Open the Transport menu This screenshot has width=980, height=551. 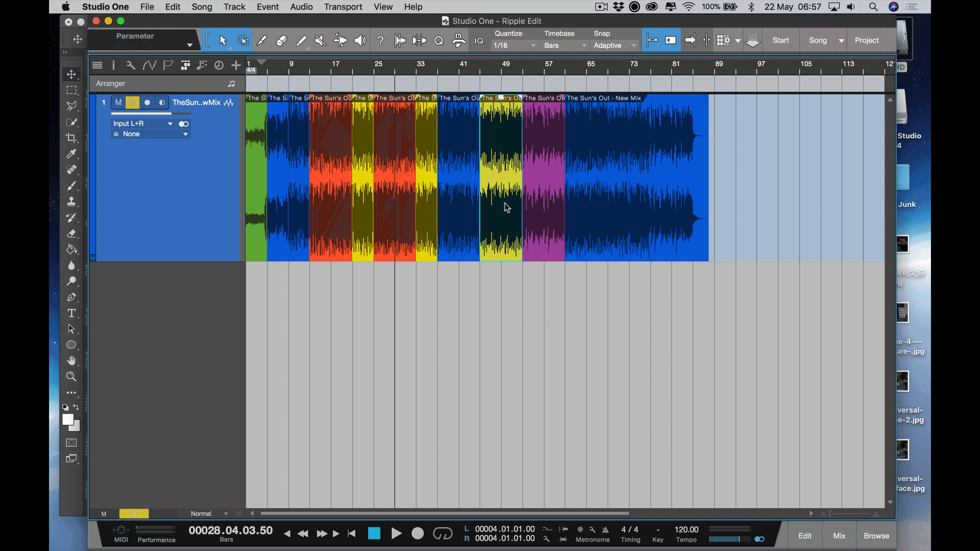[x=343, y=7]
